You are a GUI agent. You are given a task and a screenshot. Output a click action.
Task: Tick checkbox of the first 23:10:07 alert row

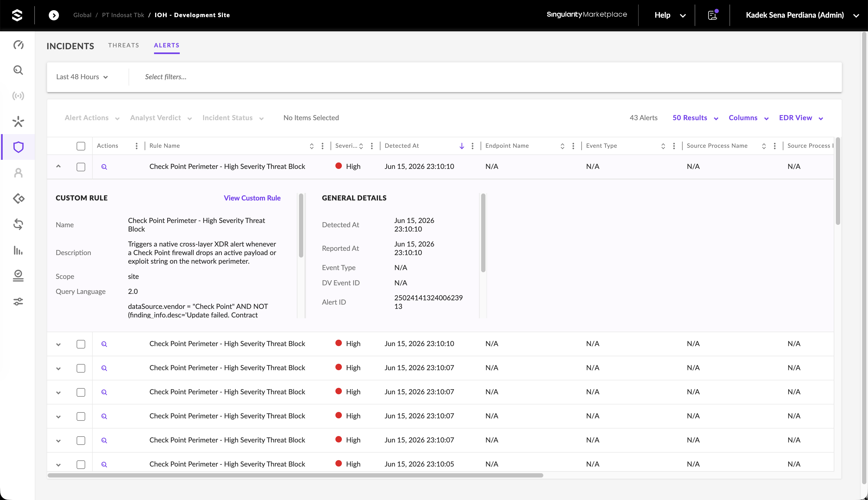[81, 368]
